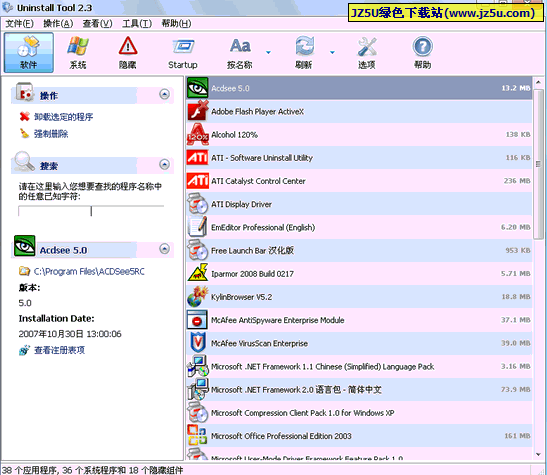Open the 文件(F) menu
Screen dimensions: 547x475
(x=20, y=23)
